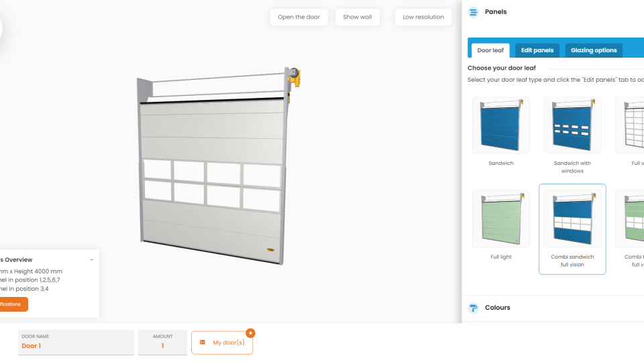Screen dimensions: 644x362
Task: Click the Open the door button
Action: click(x=299, y=17)
